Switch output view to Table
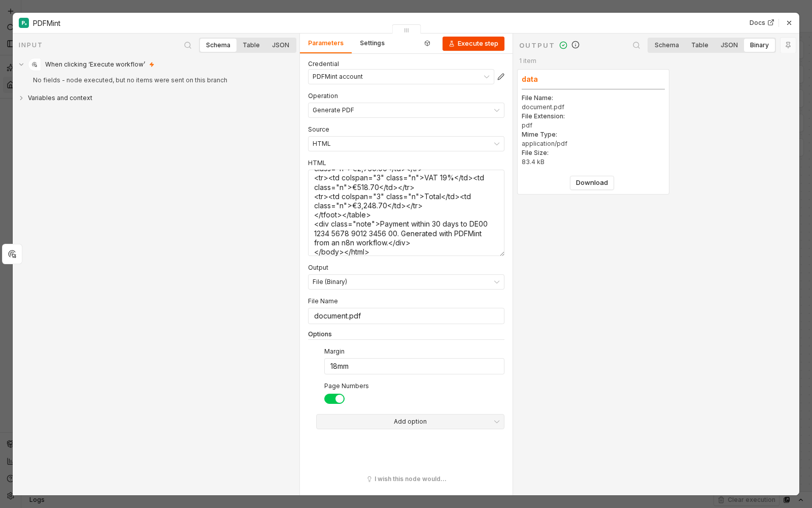Screen dimensions: 812x508 pyautogui.click(x=700, y=45)
